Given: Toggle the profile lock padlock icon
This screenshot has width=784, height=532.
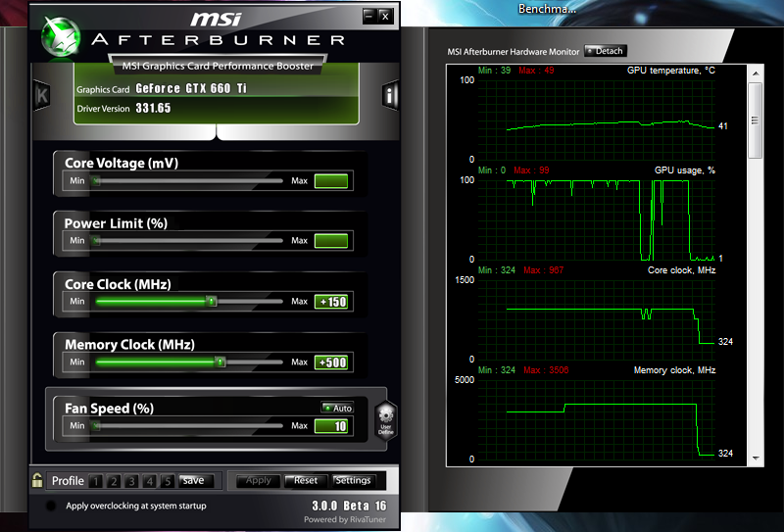Looking at the screenshot, I should pyautogui.click(x=37, y=480).
